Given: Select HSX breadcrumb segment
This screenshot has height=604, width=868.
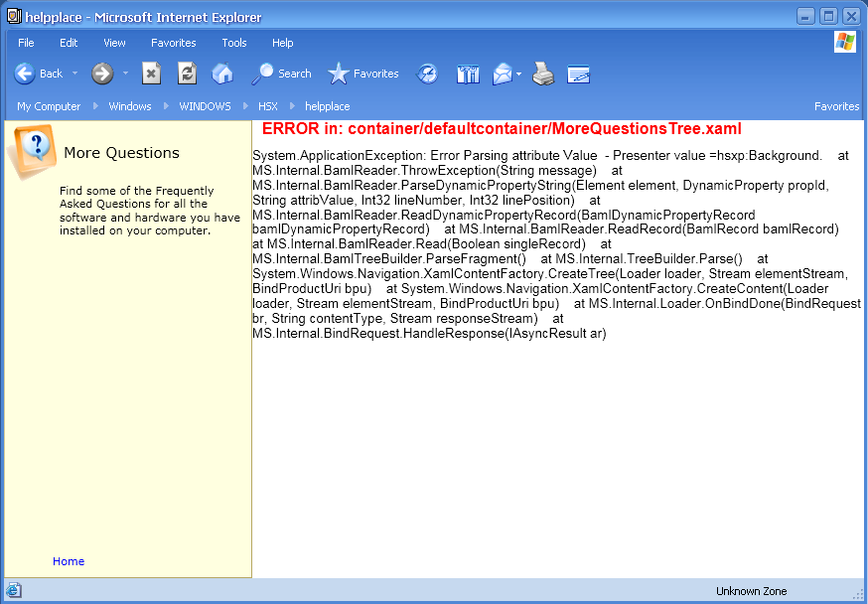Looking at the screenshot, I should (x=268, y=106).
